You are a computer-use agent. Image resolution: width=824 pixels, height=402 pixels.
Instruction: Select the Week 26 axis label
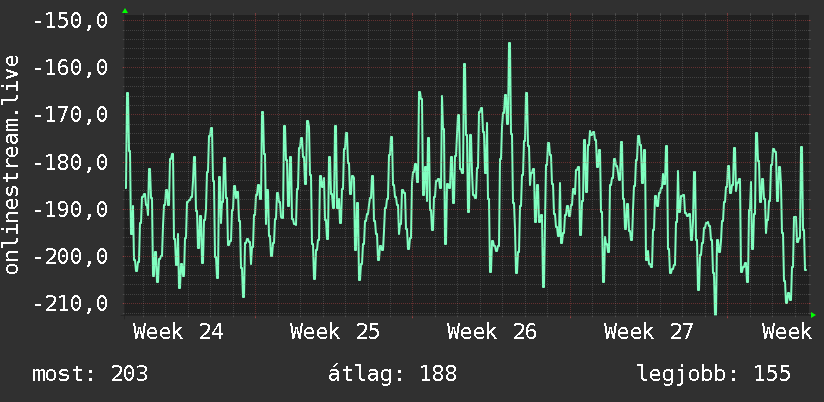pyautogui.click(x=492, y=332)
